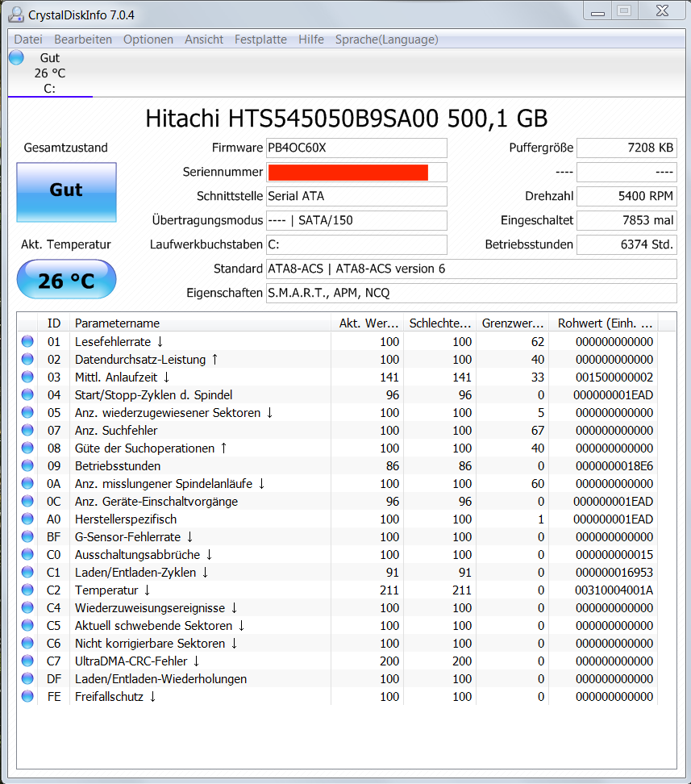Click raw value 000000000015
Screen dimensions: 691x784
614,554
